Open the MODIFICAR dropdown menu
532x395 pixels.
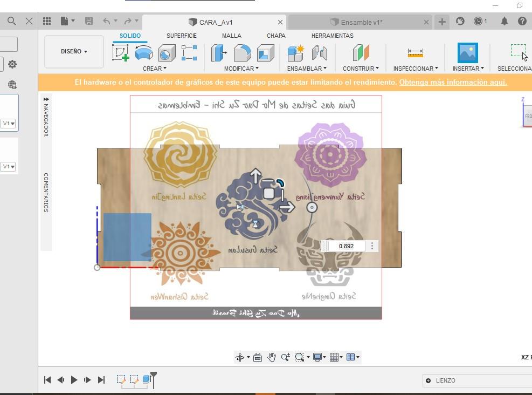(x=241, y=69)
